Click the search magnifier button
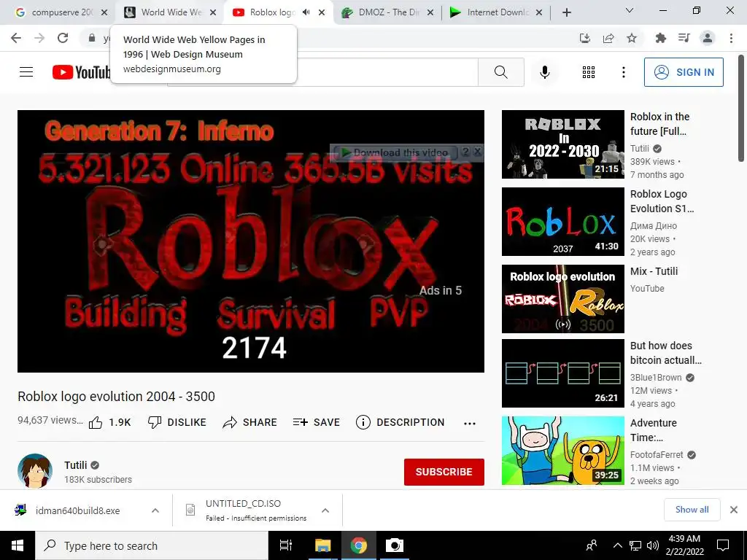Image resolution: width=747 pixels, height=560 pixels. [x=500, y=72]
